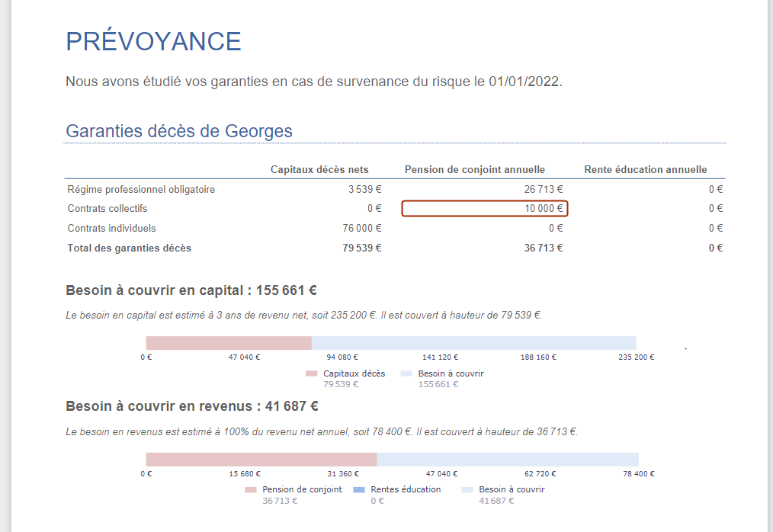Select the PRÉVOYANCE page title

153,41
